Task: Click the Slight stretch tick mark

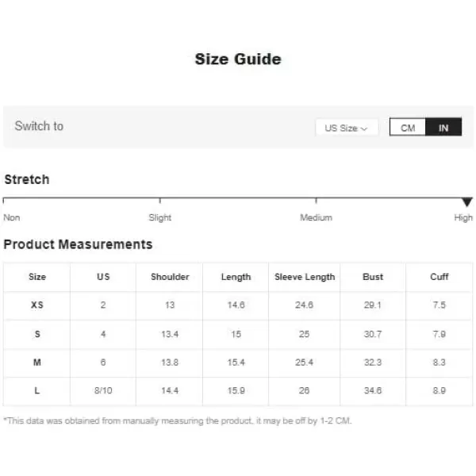Action: tap(160, 201)
